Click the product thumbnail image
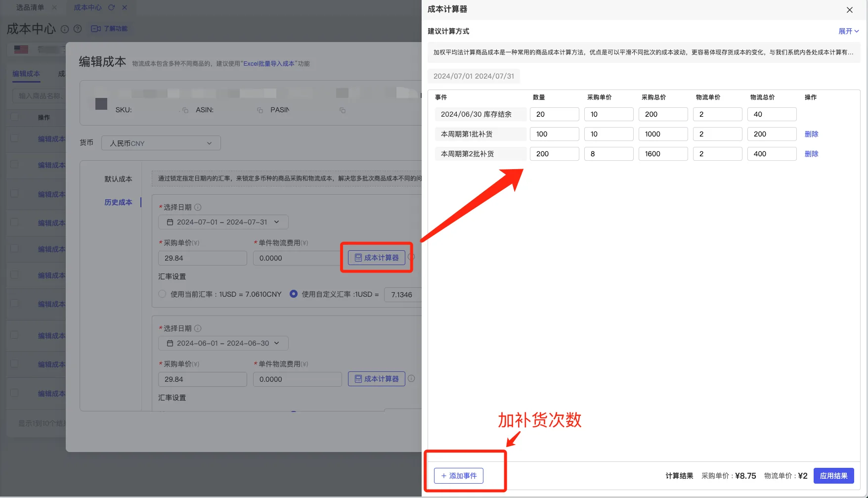 pos(101,104)
